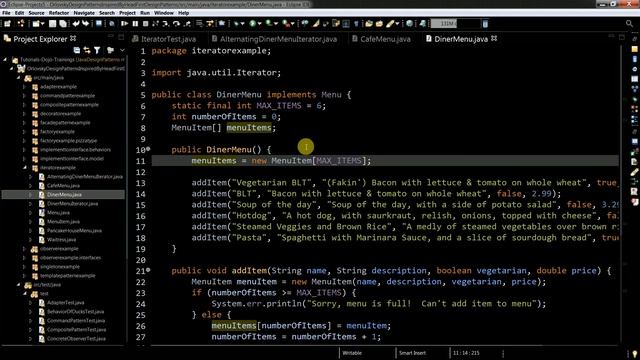Click the globe web browser toolbar icon
The height and width of the screenshot is (360, 640).
(x=409, y=24)
